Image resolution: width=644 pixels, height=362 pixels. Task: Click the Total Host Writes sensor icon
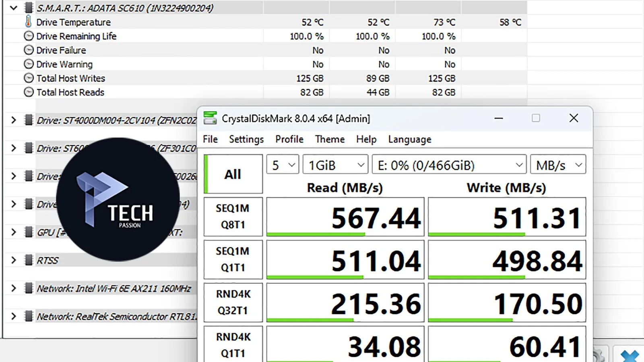[29, 78]
